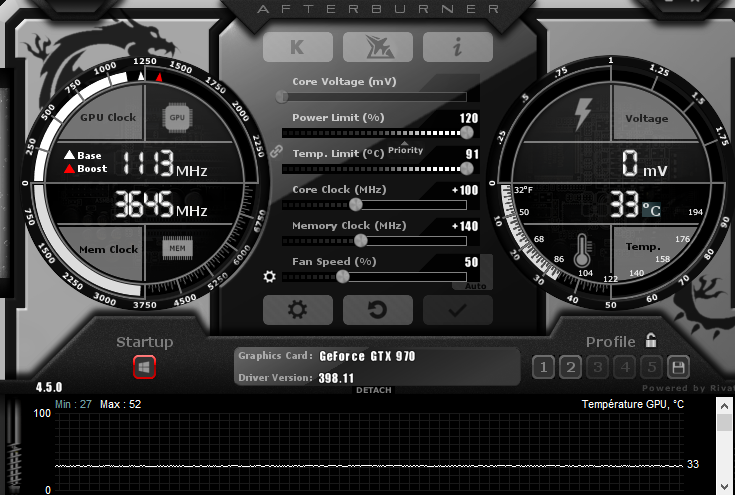Click the profile lock padlock icon
The height and width of the screenshot is (495, 735).
[x=651, y=340]
